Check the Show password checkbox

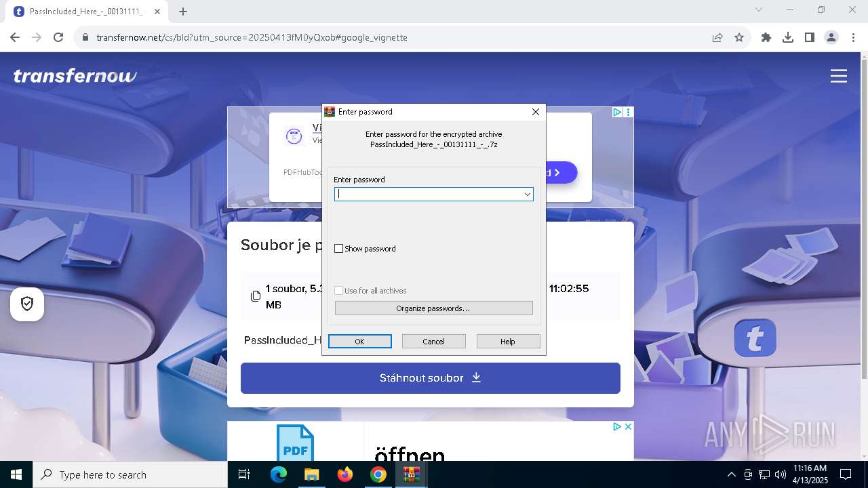[339, 249]
